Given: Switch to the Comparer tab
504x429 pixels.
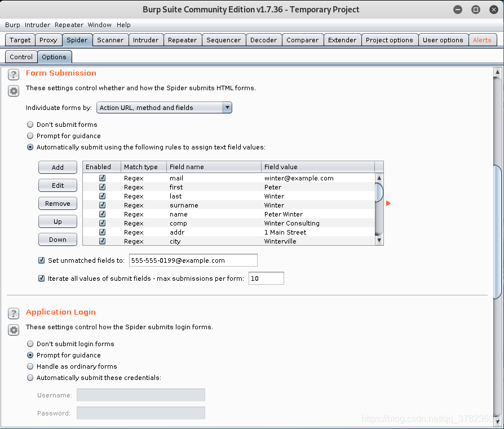Looking at the screenshot, I should coord(303,40).
